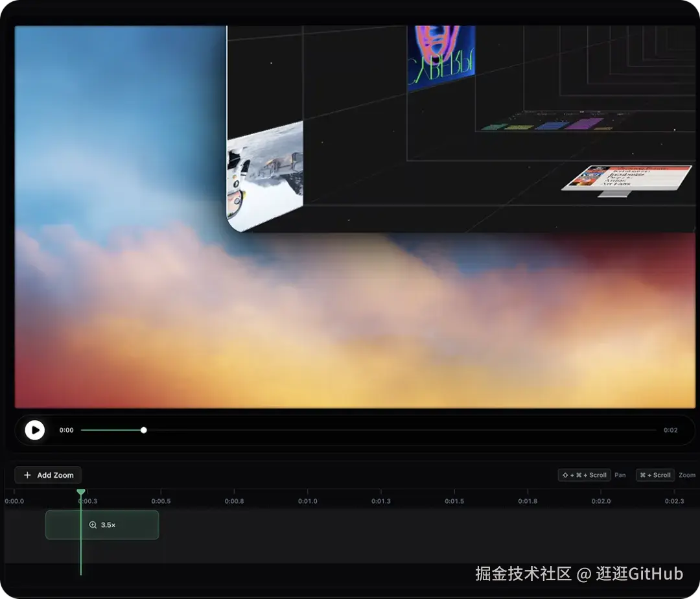Screen dimensions: 700x599
Task: Click the Pan shortcut hint badge
Action: (585, 475)
